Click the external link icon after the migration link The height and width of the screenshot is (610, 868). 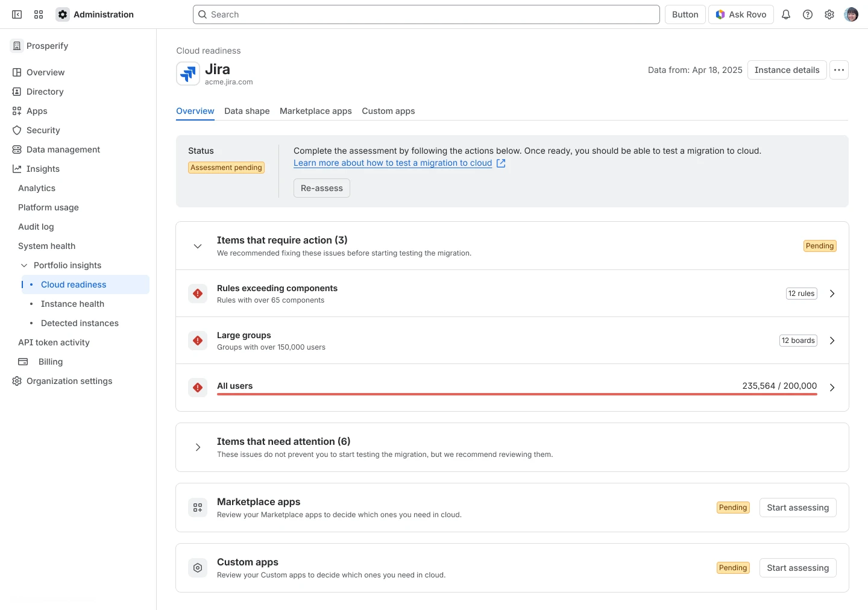coord(501,163)
